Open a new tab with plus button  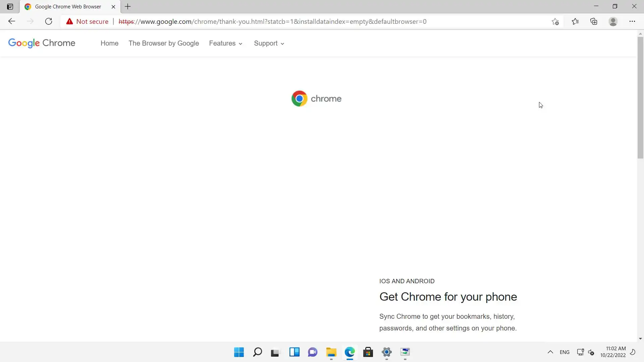[128, 7]
